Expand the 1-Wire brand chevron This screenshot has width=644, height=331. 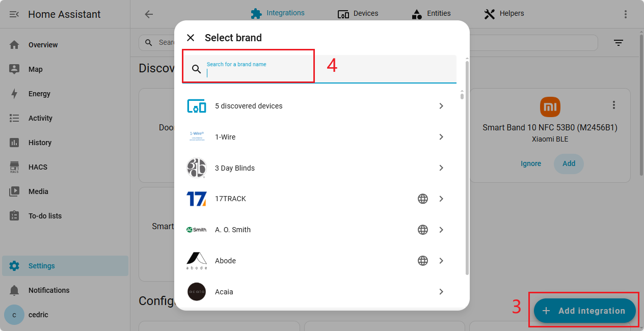(441, 137)
